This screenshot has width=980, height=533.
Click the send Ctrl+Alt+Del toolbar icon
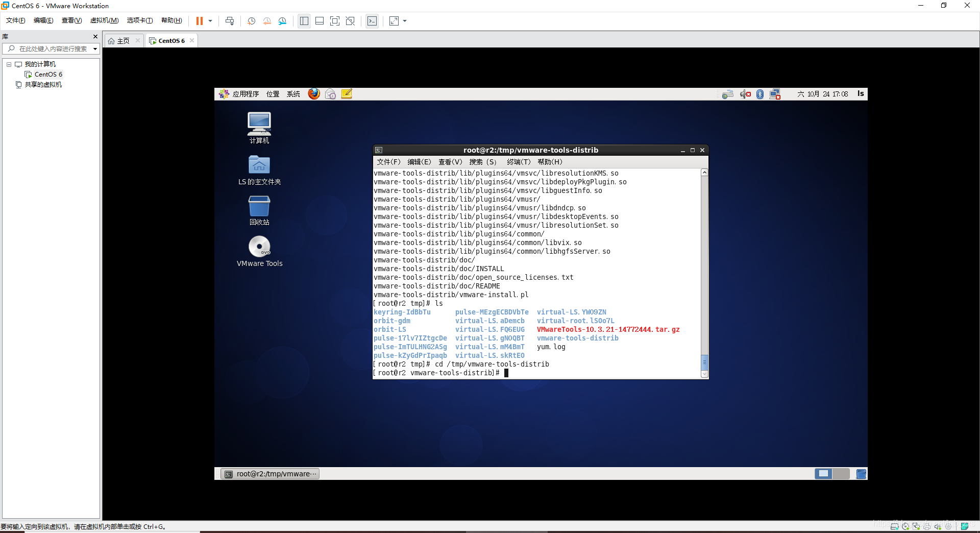pos(230,21)
